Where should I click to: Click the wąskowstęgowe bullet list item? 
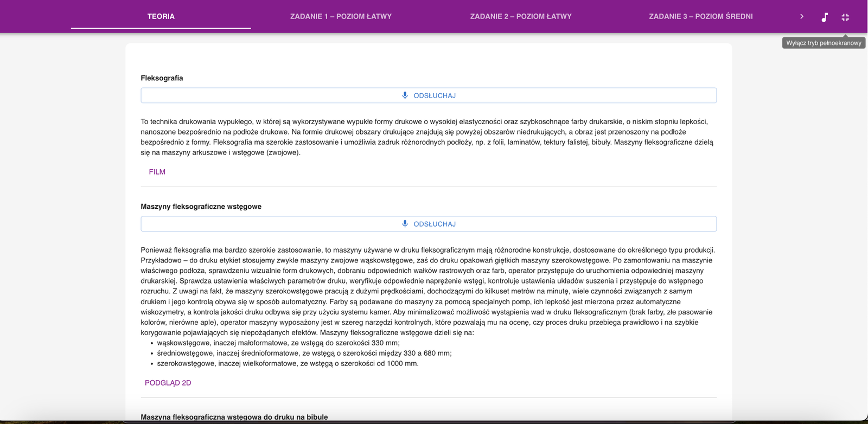pos(278,343)
